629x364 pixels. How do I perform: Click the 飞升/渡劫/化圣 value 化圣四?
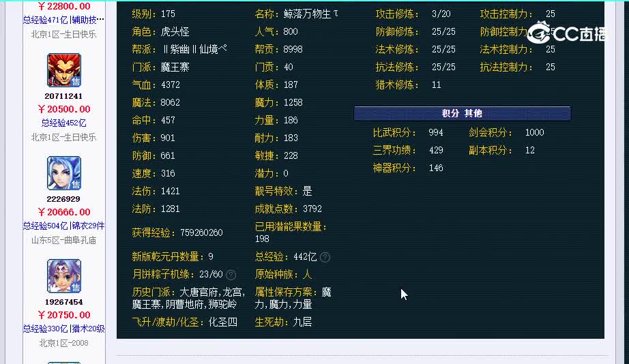[223, 322]
